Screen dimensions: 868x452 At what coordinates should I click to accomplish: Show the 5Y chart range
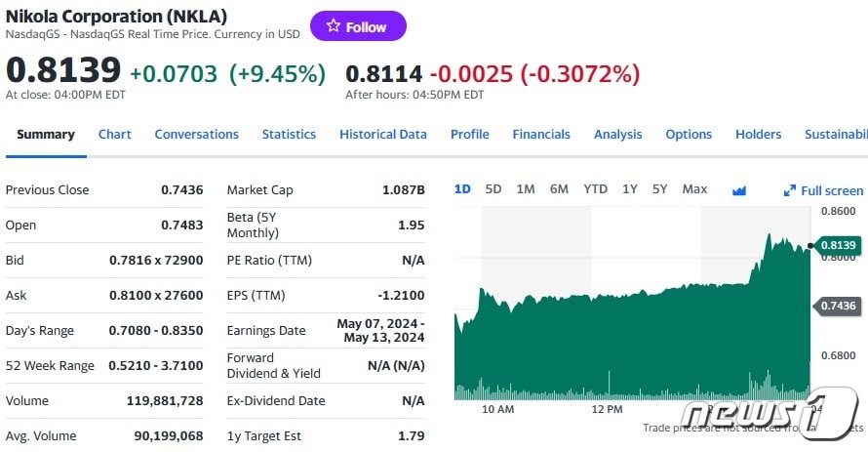point(660,189)
